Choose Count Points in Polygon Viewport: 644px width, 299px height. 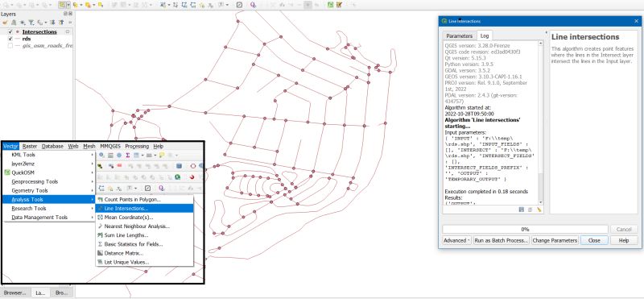click(x=144, y=200)
